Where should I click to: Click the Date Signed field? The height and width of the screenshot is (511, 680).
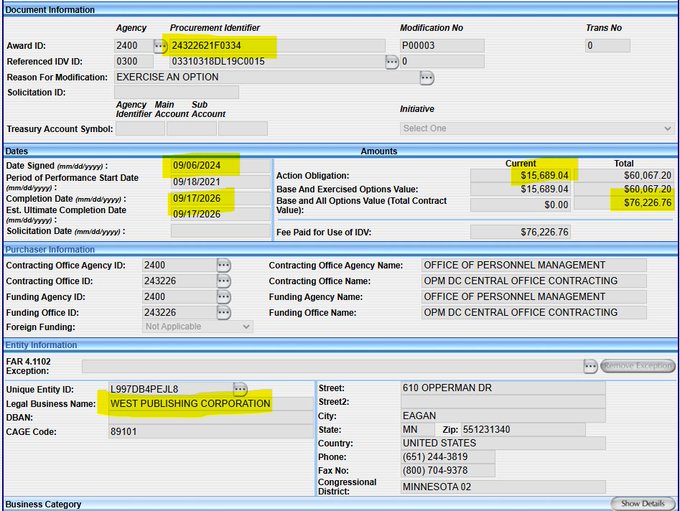click(x=219, y=166)
